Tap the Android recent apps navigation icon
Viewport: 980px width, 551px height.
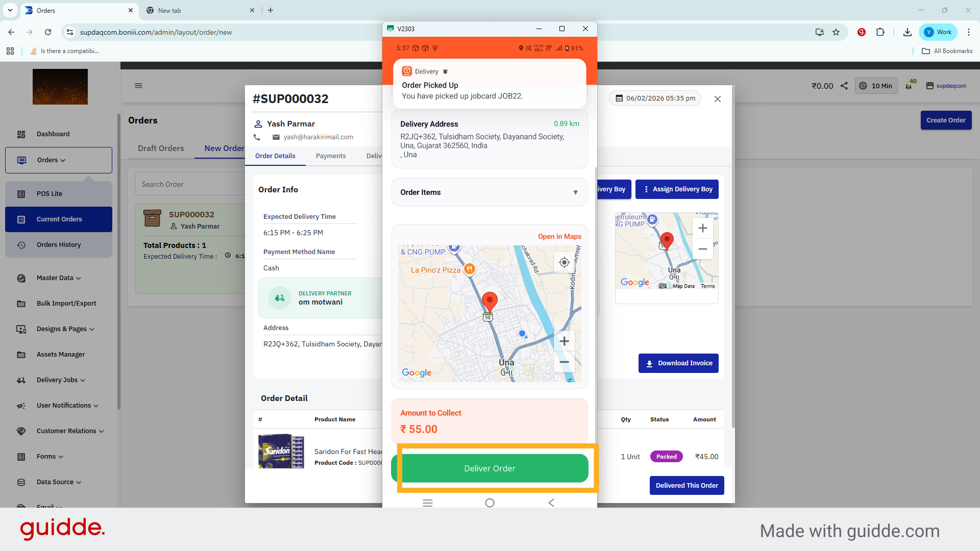point(428,503)
